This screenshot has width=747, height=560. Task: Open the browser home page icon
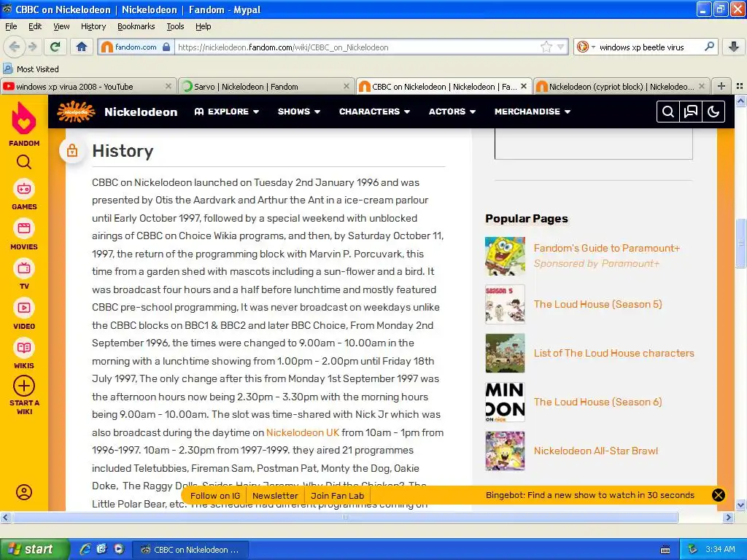click(82, 47)
